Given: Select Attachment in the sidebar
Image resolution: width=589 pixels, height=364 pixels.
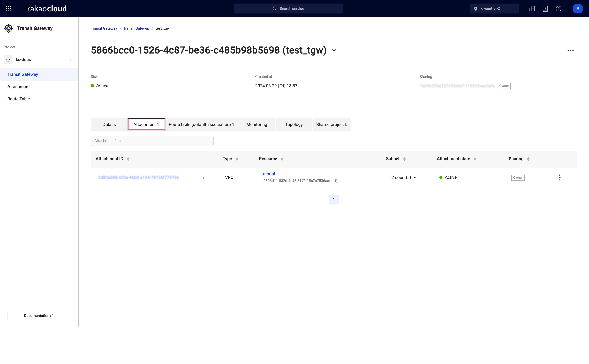Looking at the screenshot, I should pos(39,87).
